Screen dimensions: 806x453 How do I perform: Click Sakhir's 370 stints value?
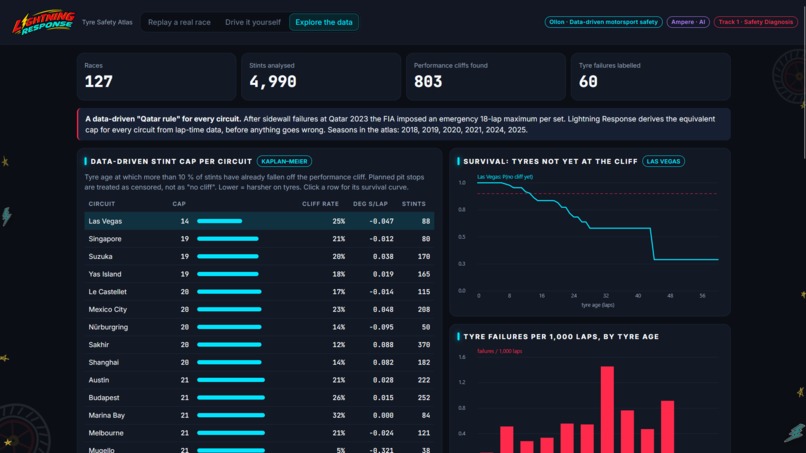424,345
